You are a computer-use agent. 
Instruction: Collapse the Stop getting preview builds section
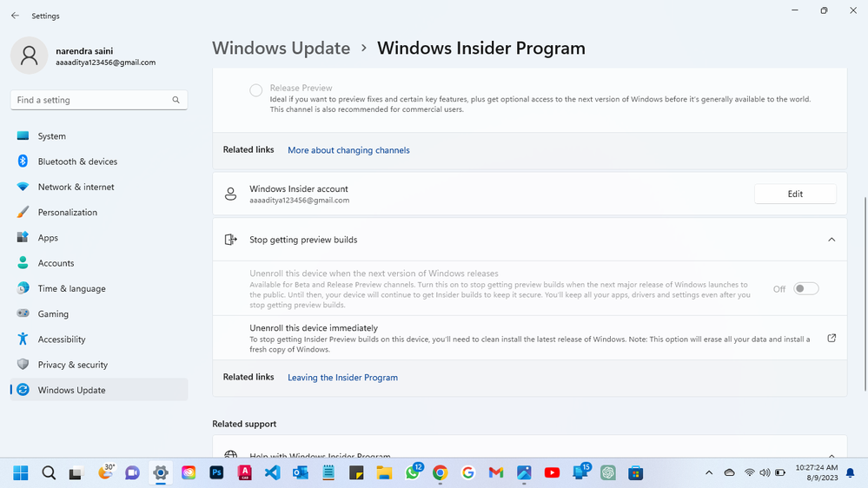[832, 240]
